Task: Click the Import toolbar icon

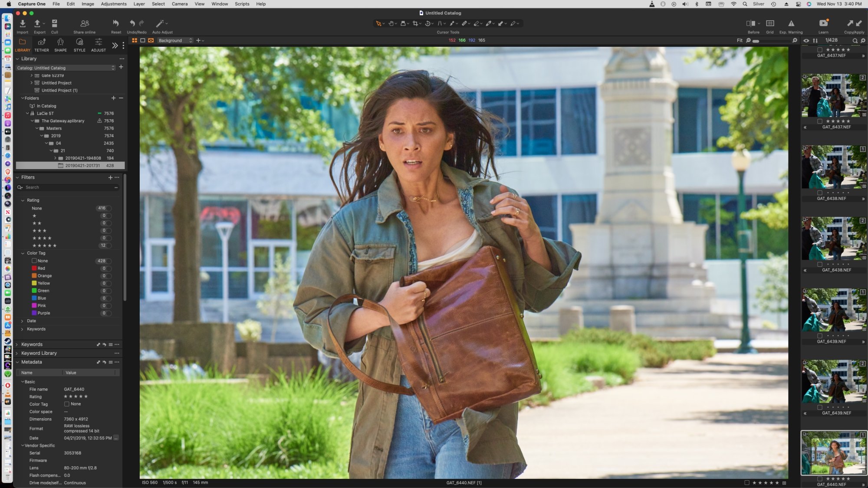Action: tap(23, 23)
